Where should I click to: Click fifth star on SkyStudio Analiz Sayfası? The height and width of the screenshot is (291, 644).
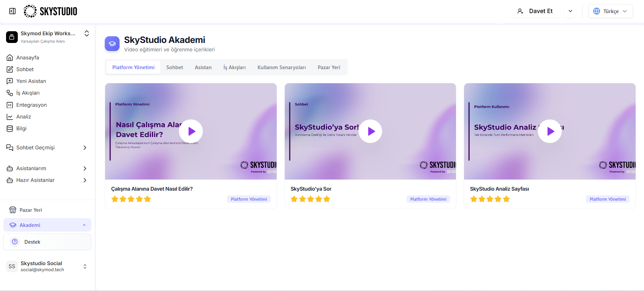pos(506,199)
